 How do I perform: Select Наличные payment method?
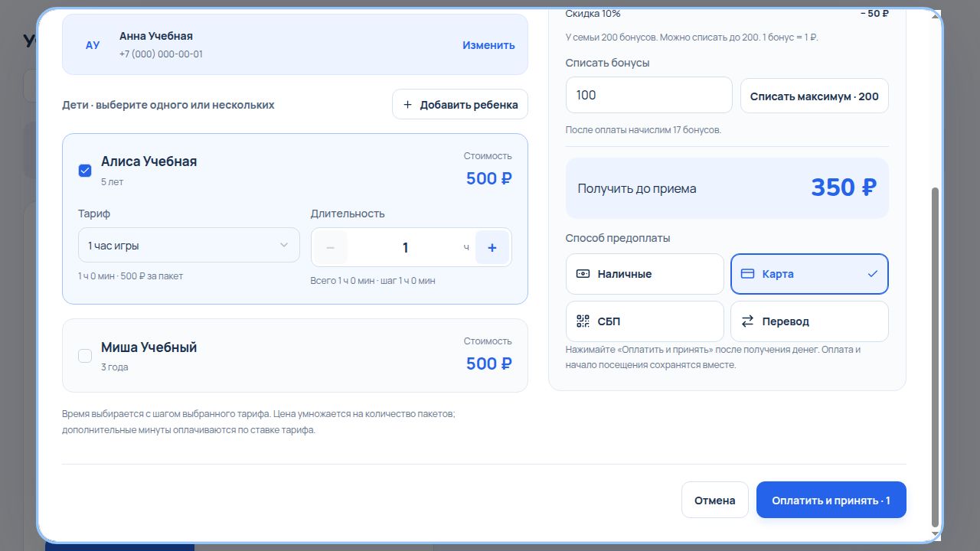click(645, 274)
